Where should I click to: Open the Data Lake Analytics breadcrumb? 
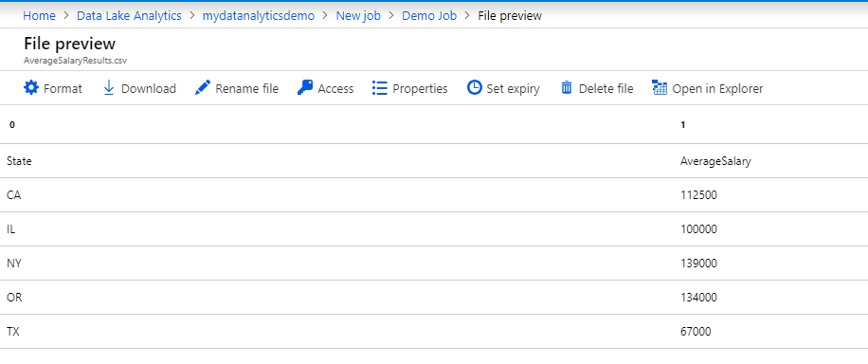pos(129,16)
